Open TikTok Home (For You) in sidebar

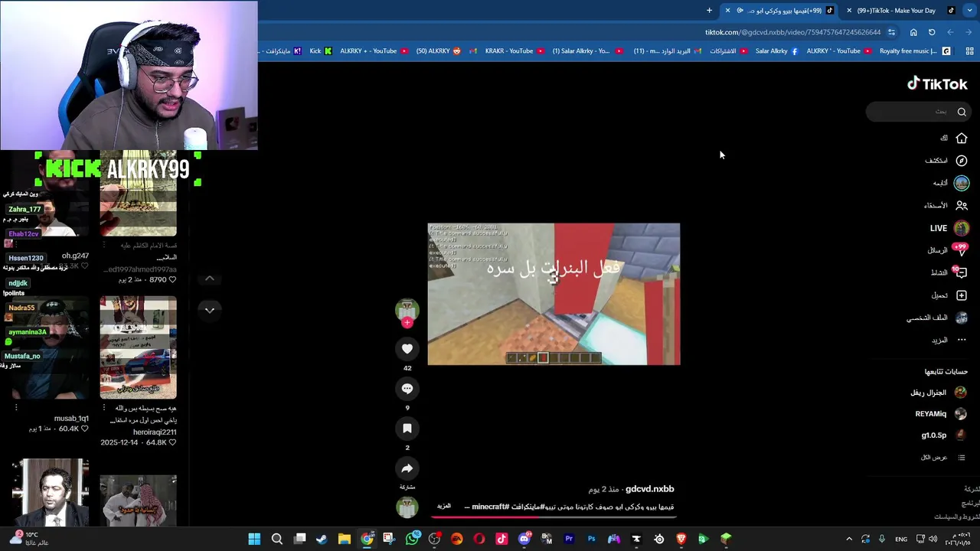(x=953, y=139)
